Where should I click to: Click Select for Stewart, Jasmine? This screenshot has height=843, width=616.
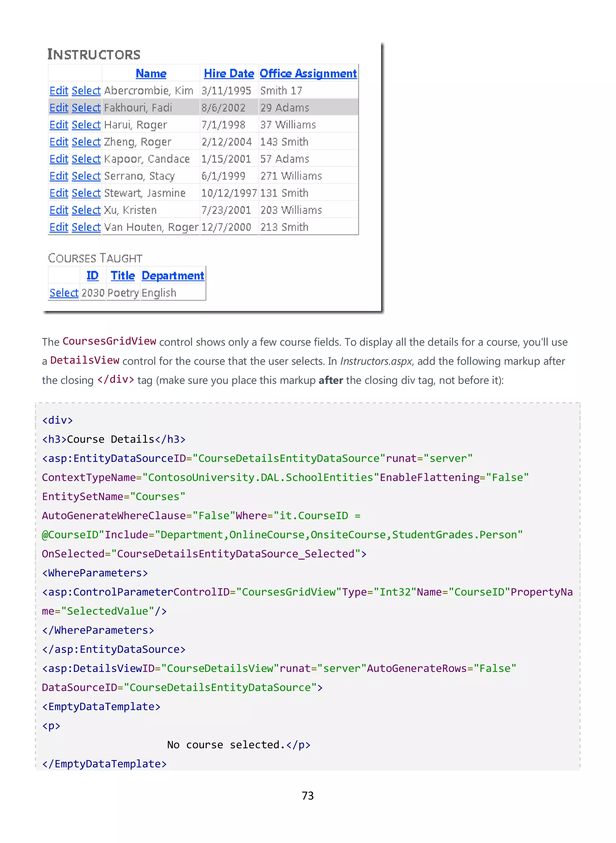pos(86,193)
